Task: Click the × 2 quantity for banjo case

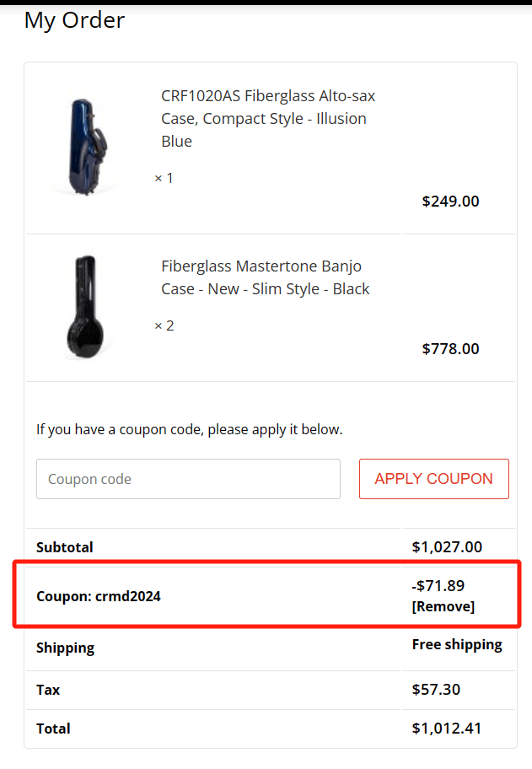Action: pyautogui.click(x=164, y=325)
